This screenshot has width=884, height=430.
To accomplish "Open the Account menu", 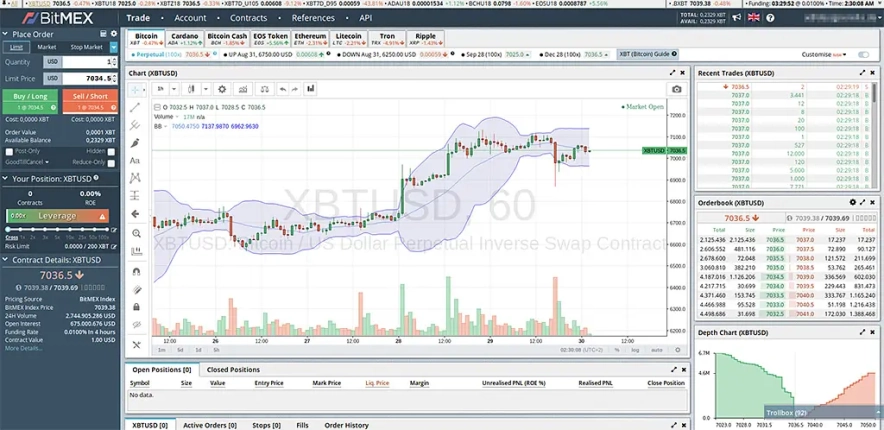I will click(x=190, y=18).
